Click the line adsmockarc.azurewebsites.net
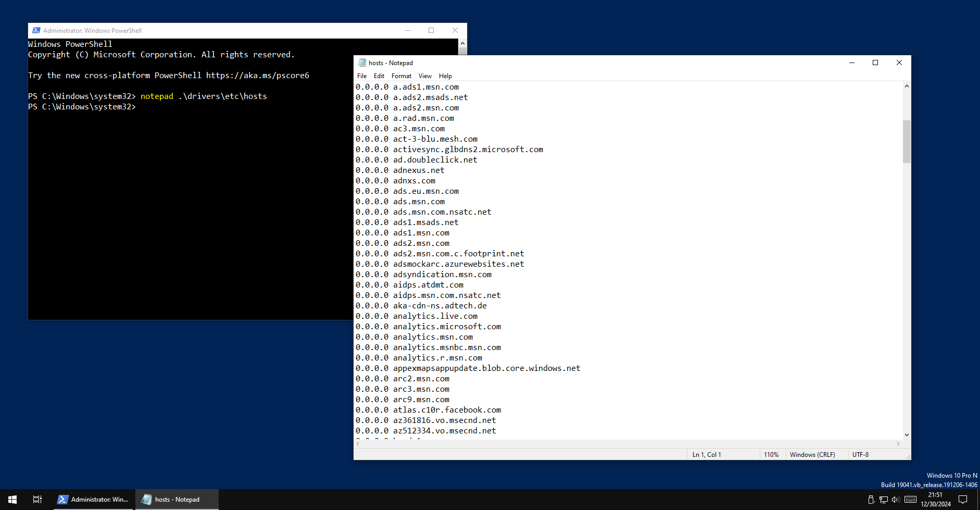This screenshot has height=510, width=980. point(440,264)
